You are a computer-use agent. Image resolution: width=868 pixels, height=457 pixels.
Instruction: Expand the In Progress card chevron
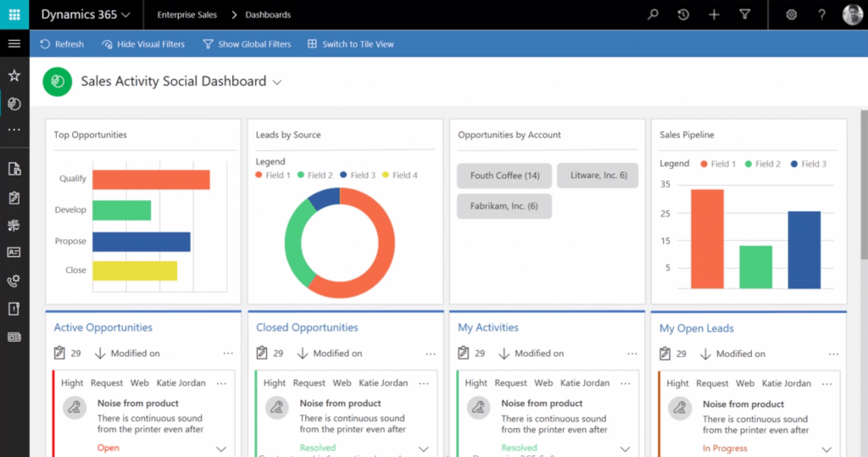point(827,449)
